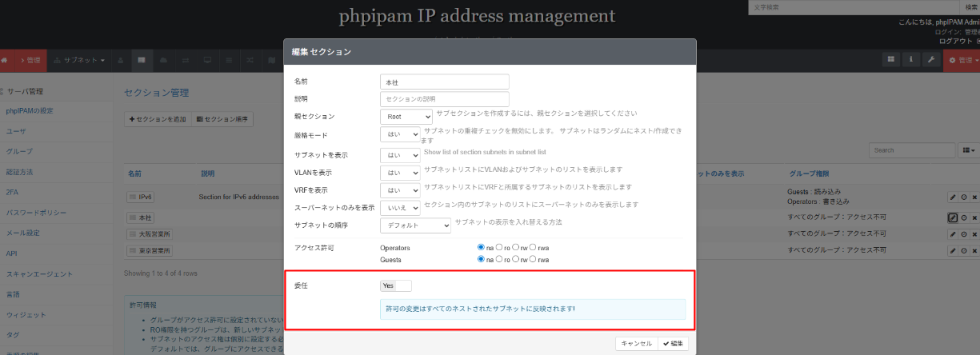Click the edit pencil for IPv6 row
Viewport: 980px width, 355px height.
[x=953, y=197]
